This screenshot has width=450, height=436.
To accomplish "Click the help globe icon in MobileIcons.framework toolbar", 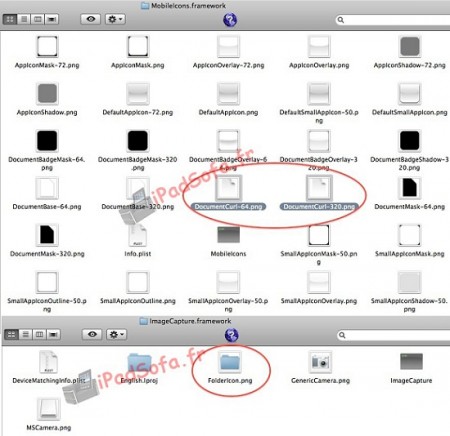I will (x=230, y=20).
